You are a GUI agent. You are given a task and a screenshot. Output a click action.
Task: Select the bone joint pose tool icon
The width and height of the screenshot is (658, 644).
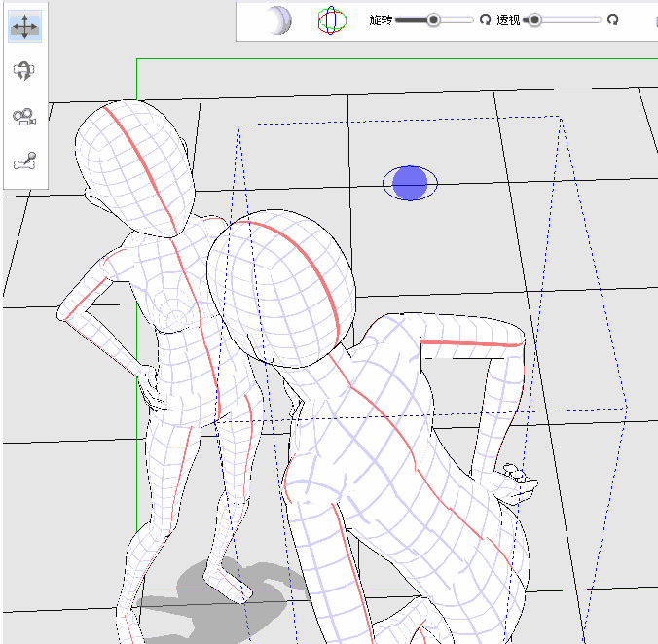(x=24, y=161)
